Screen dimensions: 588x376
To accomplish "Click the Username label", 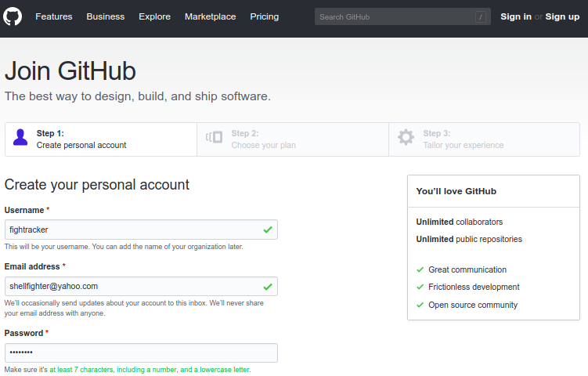I will click(24, 210).
